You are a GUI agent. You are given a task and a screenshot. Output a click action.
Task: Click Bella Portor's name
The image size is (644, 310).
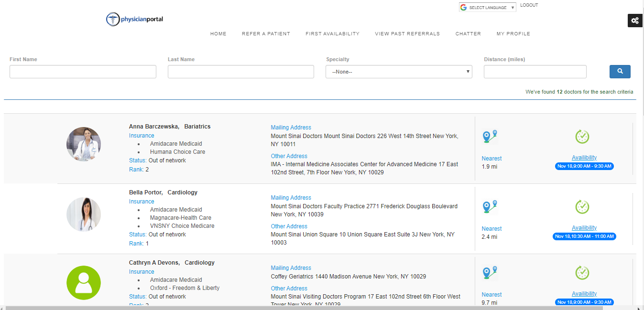click(x=146, y=192)
